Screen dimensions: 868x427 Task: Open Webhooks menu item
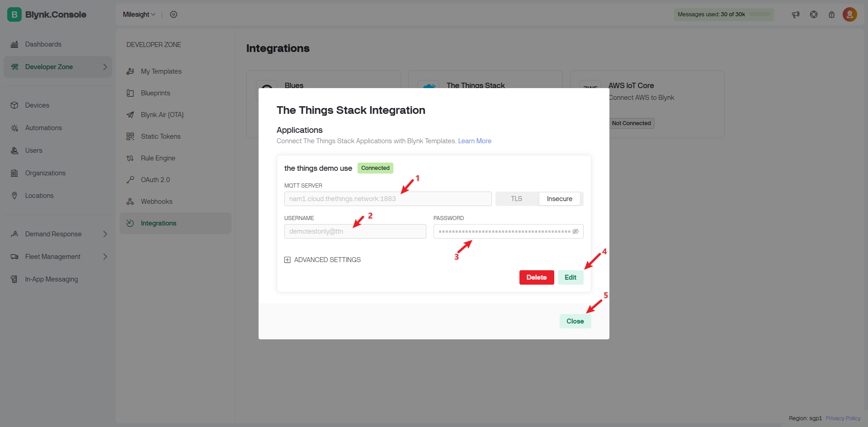[175, 202]
